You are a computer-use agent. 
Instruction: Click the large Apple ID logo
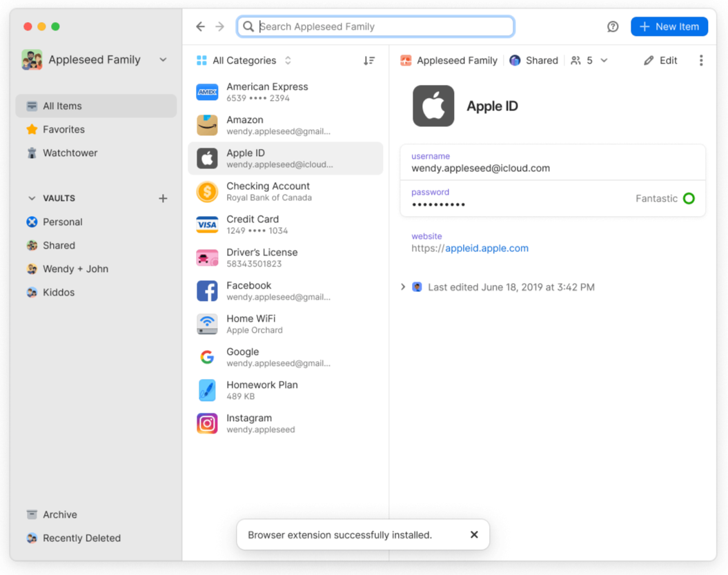433,106
